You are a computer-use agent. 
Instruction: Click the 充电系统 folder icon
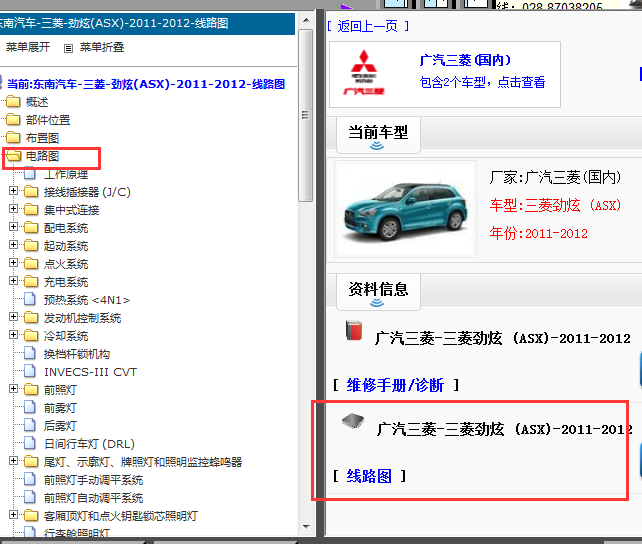point(31,281)
